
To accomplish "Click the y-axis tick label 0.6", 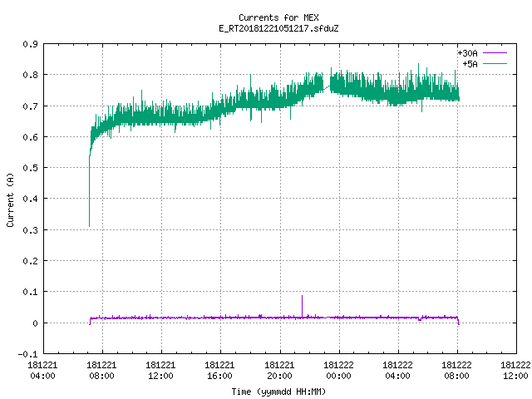I will click(x=30, y=137).
